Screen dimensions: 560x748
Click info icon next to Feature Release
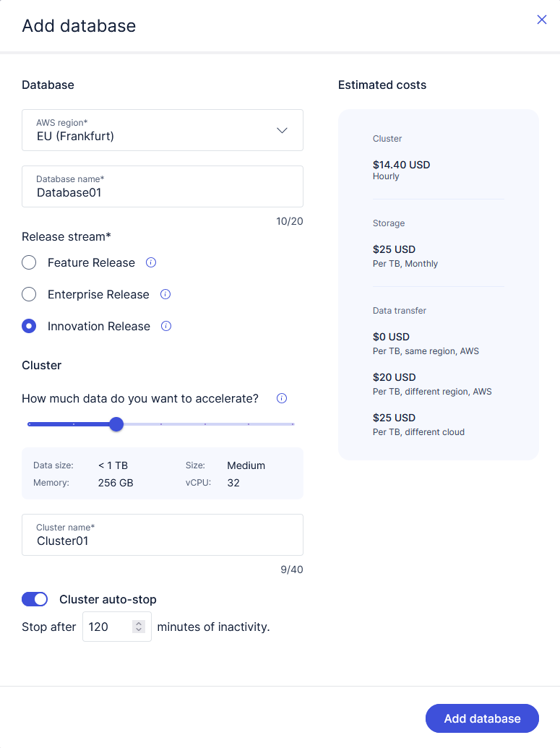click(x=151, y=262)
